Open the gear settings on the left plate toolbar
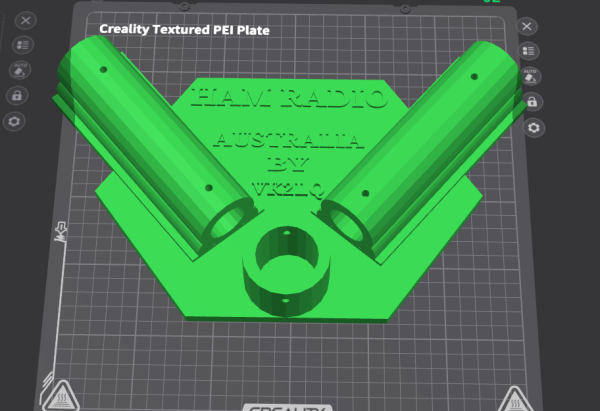This screenshot has height=411, width=600. pos(14,121)
